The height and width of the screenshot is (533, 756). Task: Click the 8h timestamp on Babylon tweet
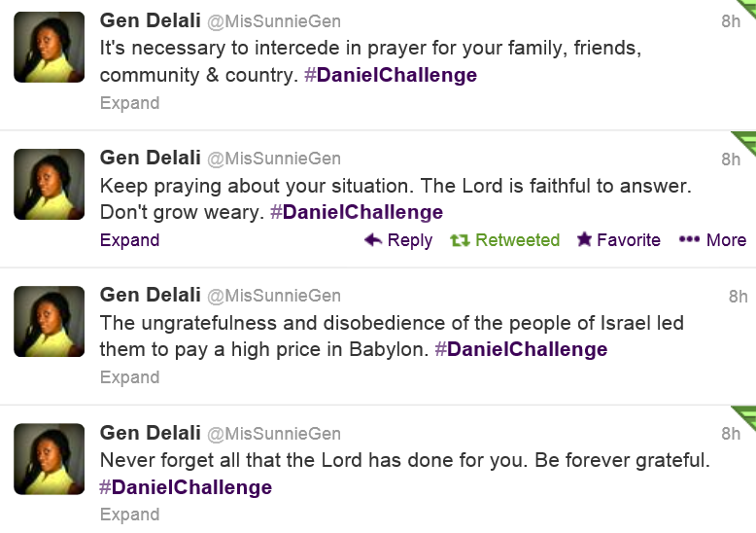tap(739, 297)
